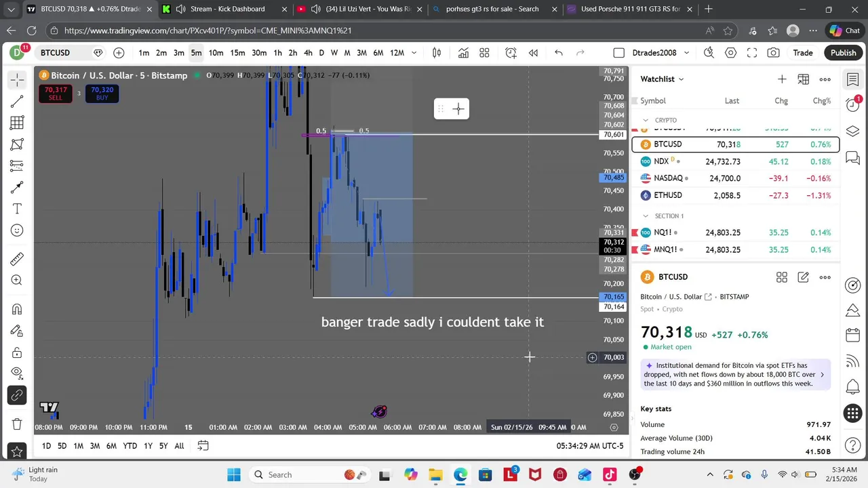Add a symbol to the watchlist
This screenshot has height=488, width=868.
tap(782, 79)
